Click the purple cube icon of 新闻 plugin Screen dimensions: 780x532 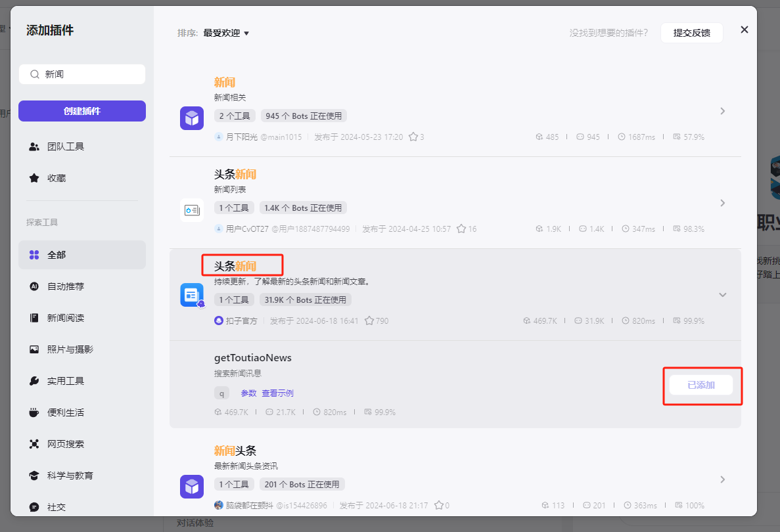(192, 118)
